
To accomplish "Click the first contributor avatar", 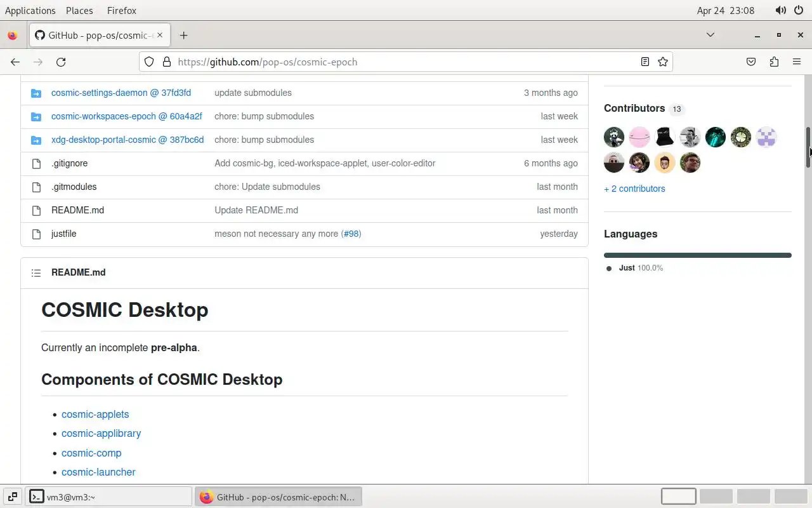I will (614, 137).
